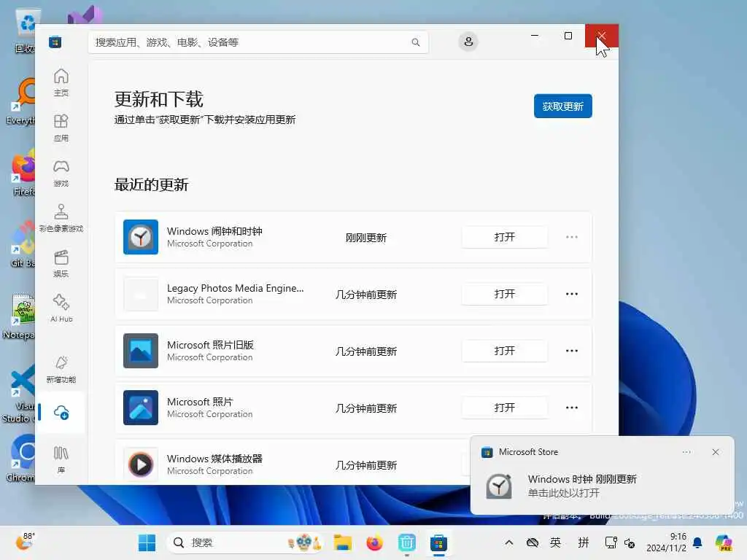Click the Windows Media Player app icon

point(141,464)
